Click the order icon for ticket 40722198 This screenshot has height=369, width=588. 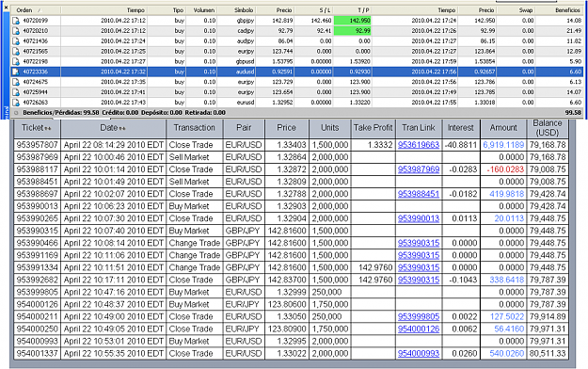[x=16, y=61]
